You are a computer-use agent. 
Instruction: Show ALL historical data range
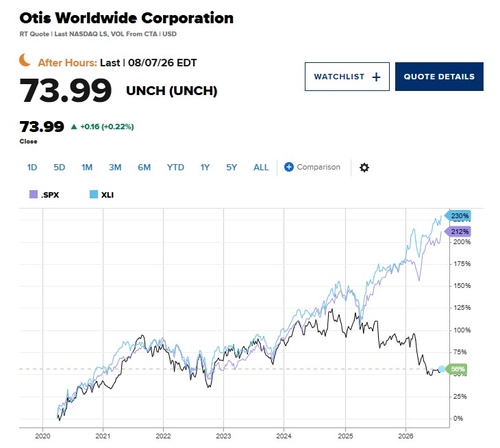click(261, 167)
